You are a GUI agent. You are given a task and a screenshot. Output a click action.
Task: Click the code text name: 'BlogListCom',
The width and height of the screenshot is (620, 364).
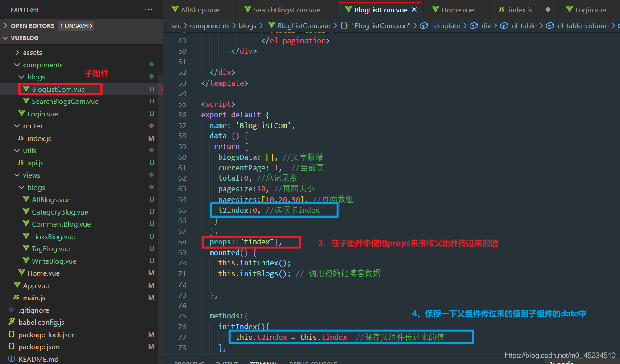tap(253, 125)
